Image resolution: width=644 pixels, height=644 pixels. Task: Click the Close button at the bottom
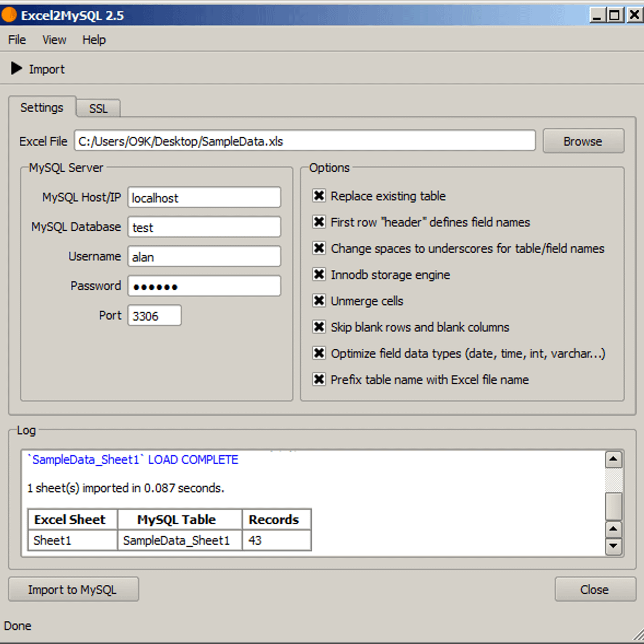tap(595, 589)
